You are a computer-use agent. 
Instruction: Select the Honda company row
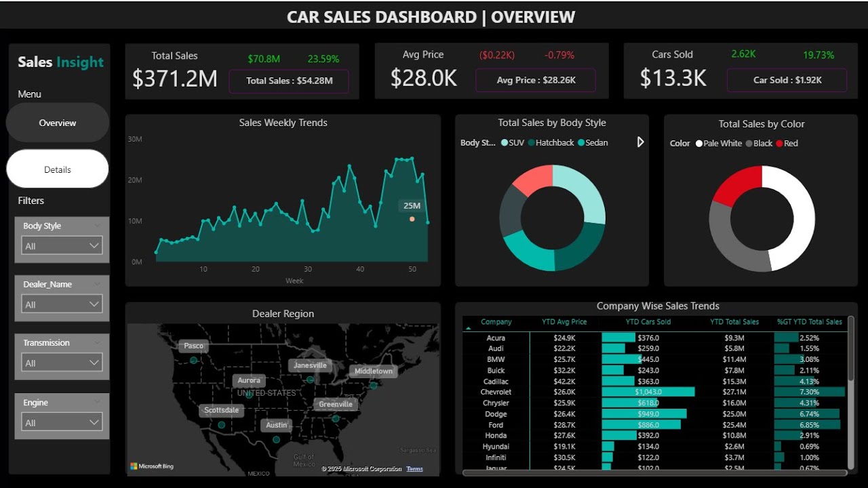(654, 435)
